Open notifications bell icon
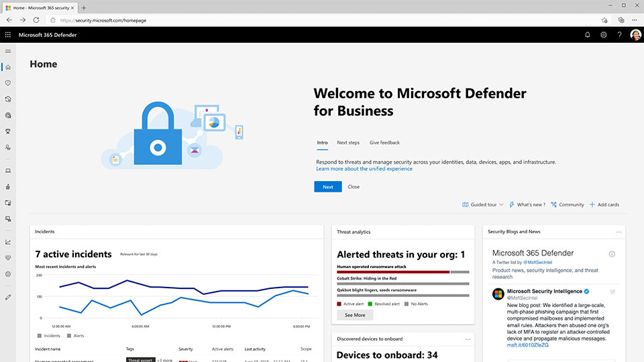The height and width of the screenshot is (362, 644). (x=588, y=35)
